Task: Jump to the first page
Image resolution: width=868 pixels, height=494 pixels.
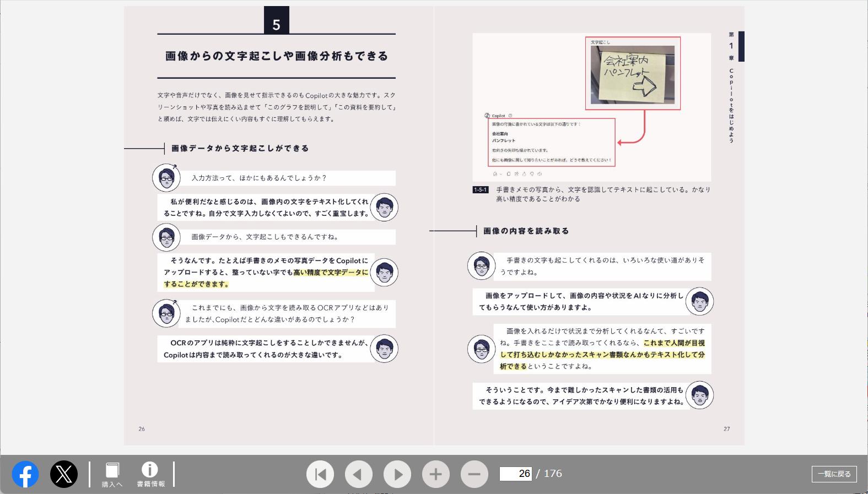Action: [x=320, y=474]
